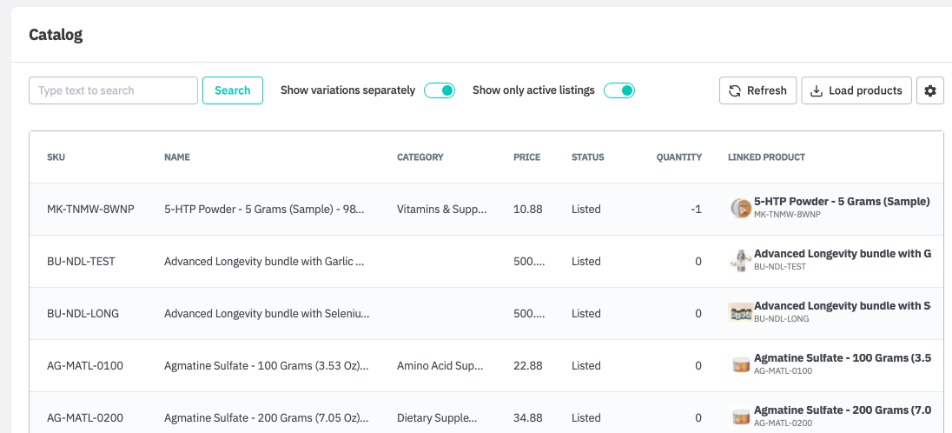This screenshot has width=952, height=433.
Task: Select the MK-TNMW-8WNP row SKU cell
Action: (x=85, y=210)
